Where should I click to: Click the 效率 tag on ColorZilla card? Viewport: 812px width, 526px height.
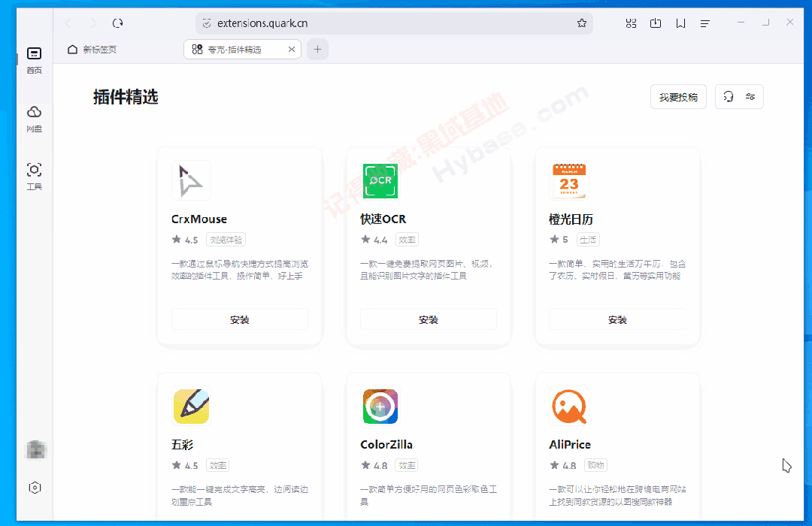point(407,465)
